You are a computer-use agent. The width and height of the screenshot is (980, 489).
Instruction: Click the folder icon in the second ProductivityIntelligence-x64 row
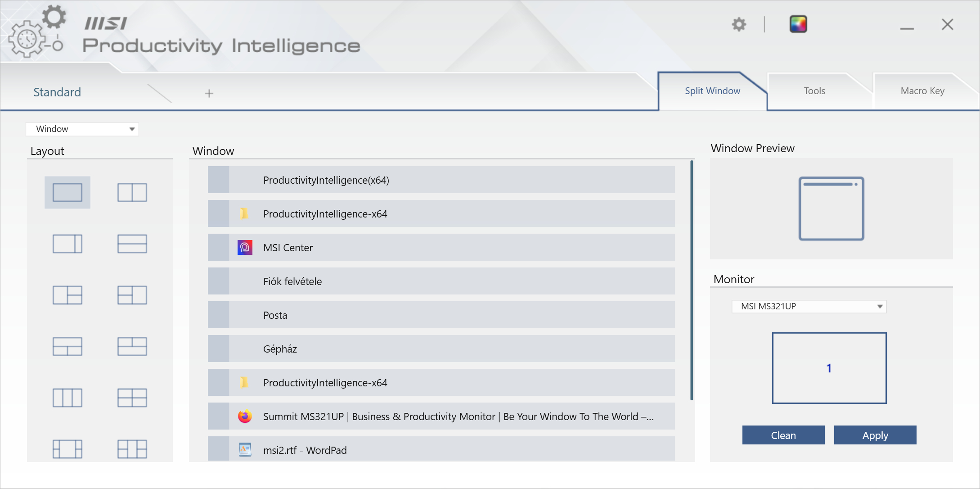coord(244,382)
